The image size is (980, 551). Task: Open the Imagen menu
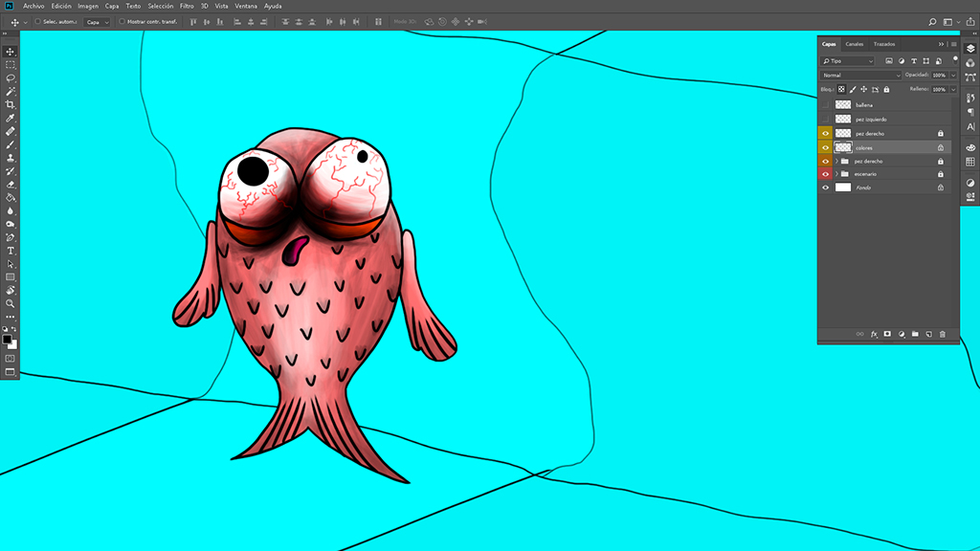88,7
